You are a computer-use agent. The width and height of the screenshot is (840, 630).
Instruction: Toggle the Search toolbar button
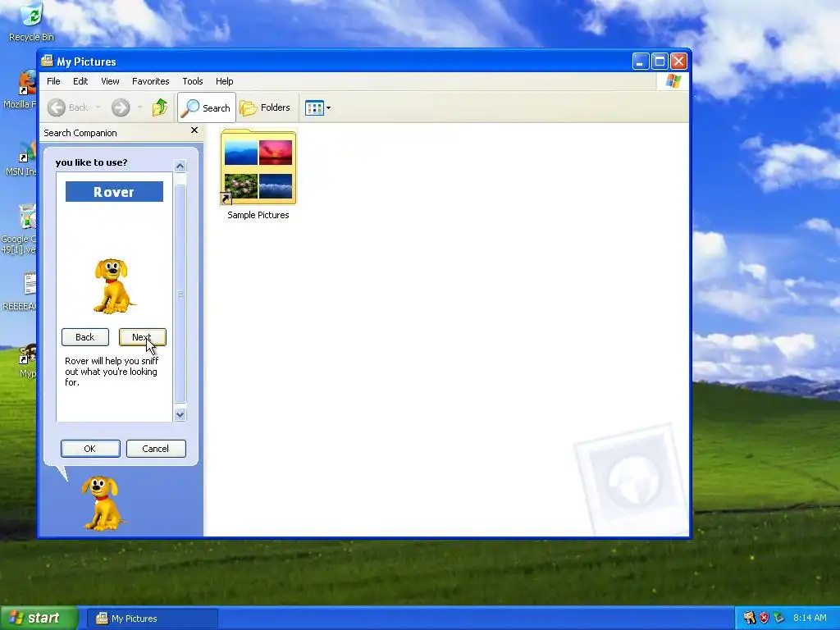point(207,107)
